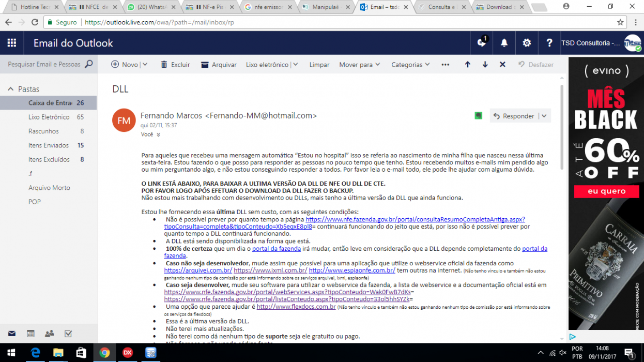Open Chrome menu three dots
644x362 pixels.
636,22
